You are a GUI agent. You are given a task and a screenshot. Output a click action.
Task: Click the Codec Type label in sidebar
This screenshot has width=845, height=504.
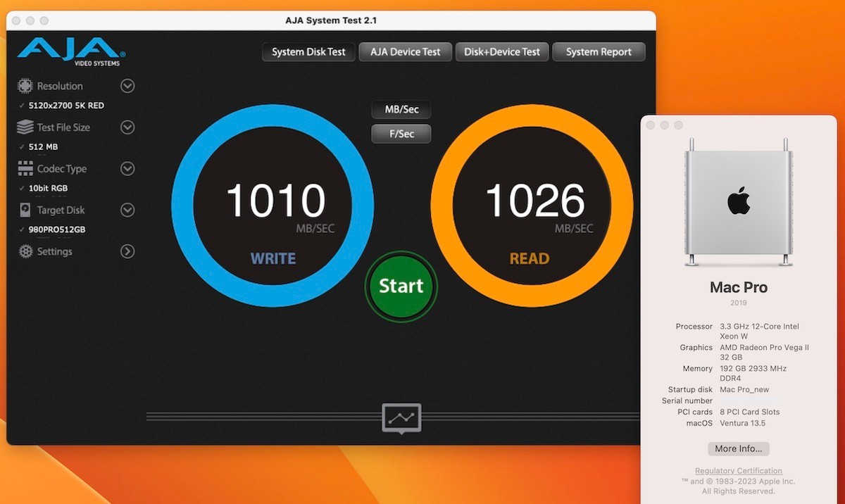click(x=62, y=169)
